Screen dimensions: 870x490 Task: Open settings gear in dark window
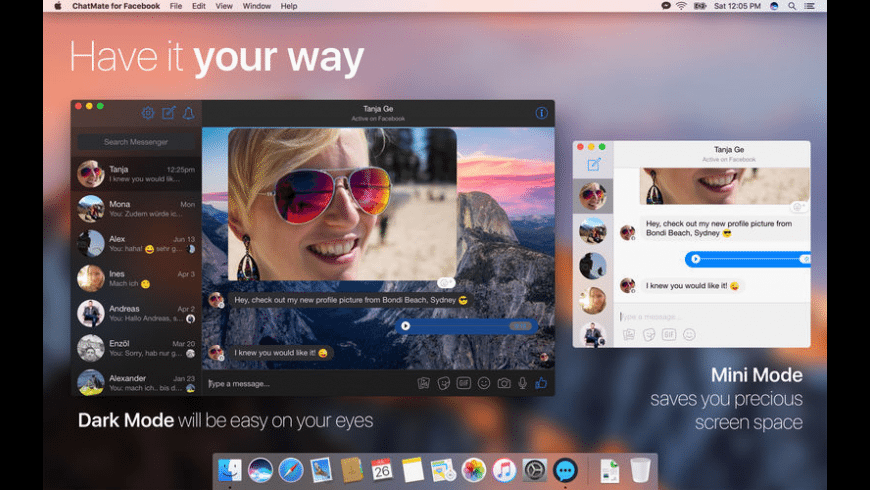[148, 113]
